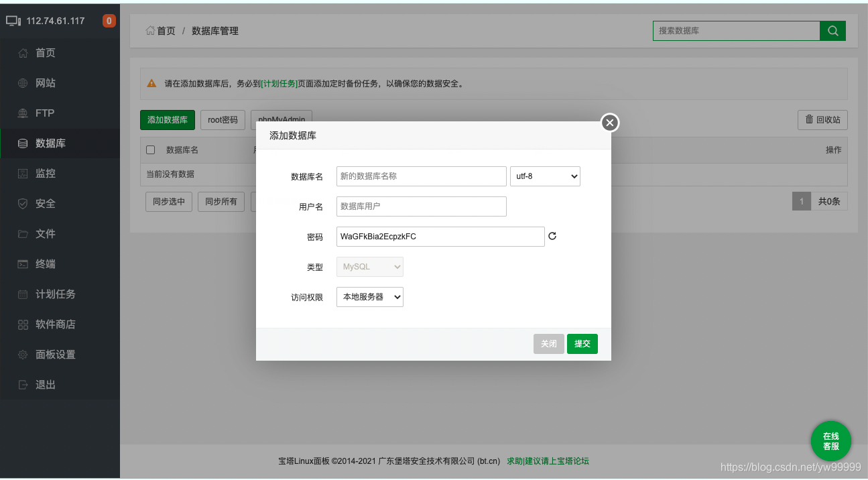
Task: Click the 数据库名 column header
Action: [182, 150]
